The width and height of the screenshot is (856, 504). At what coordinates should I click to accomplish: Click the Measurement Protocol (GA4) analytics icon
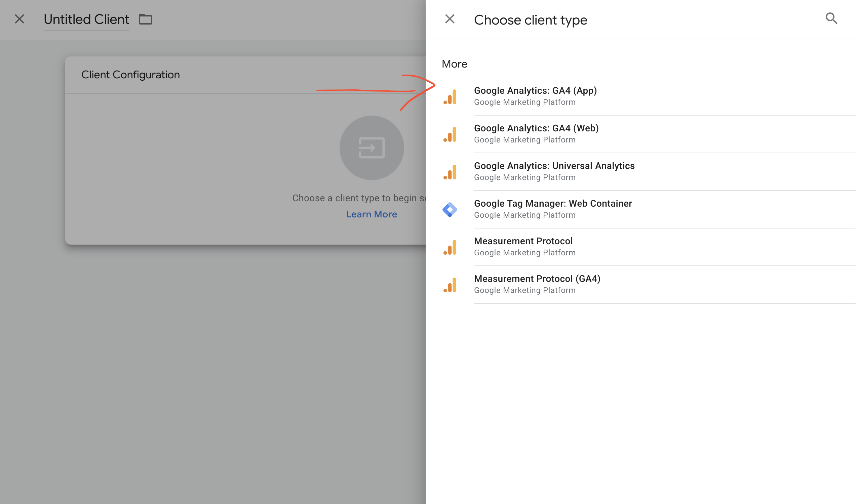tap(450, 285)
